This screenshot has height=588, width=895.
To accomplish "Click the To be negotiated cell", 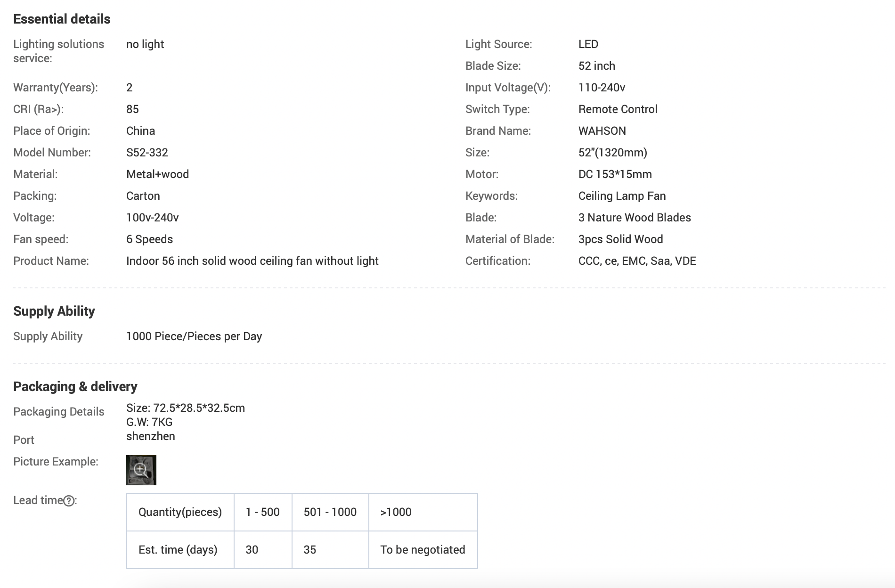I will pos(423,550).
